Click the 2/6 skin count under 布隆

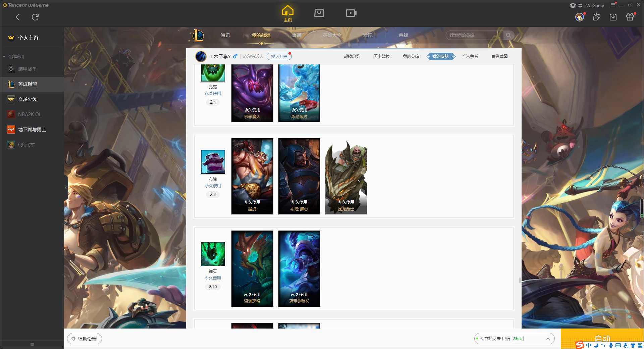[x=213, y=194]
